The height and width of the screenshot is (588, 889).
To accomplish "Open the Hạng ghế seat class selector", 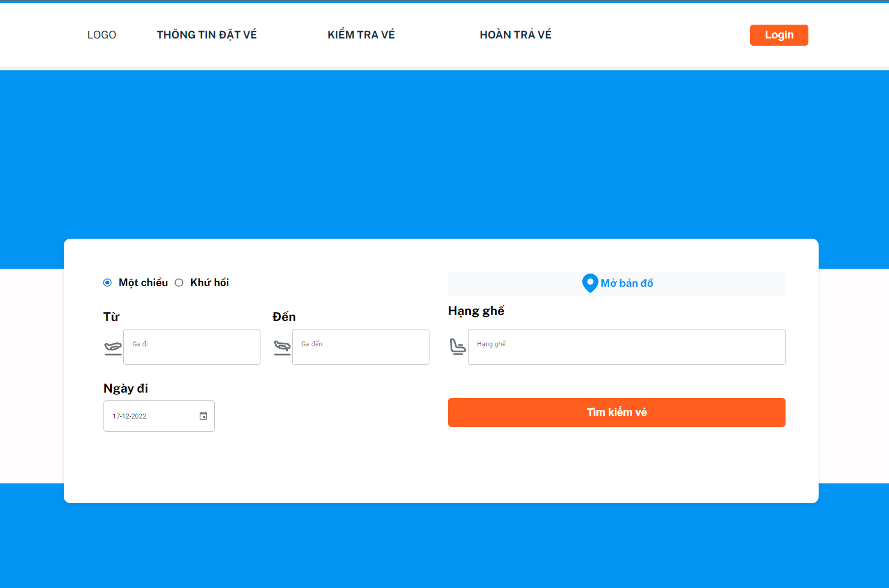I will (626, 347).
